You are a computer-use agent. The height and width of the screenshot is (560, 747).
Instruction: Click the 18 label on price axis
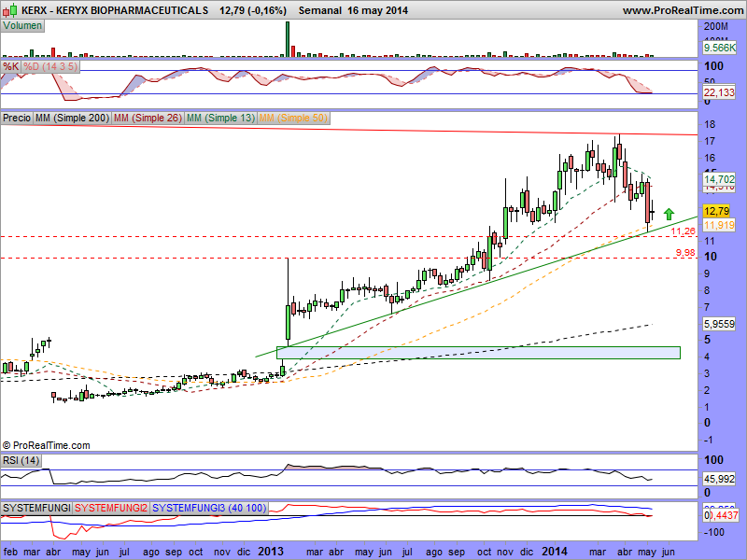[710, 124]
